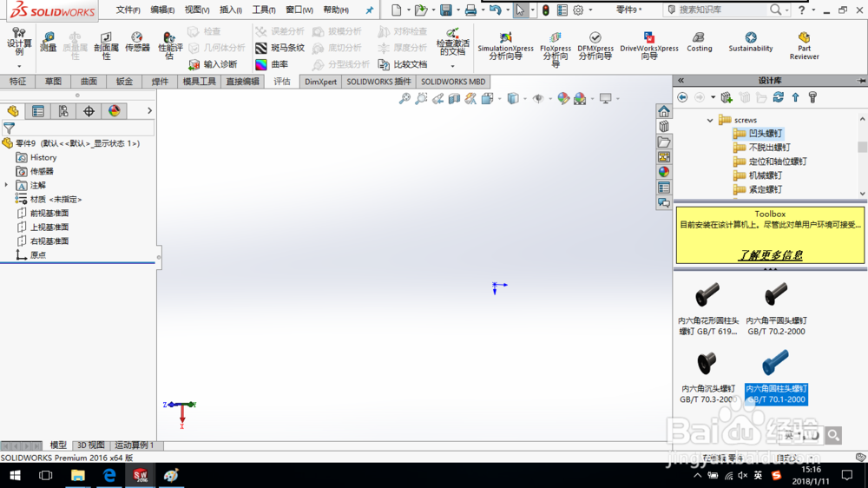Open Performance Evaluation (性能评估)

point(170,45)
